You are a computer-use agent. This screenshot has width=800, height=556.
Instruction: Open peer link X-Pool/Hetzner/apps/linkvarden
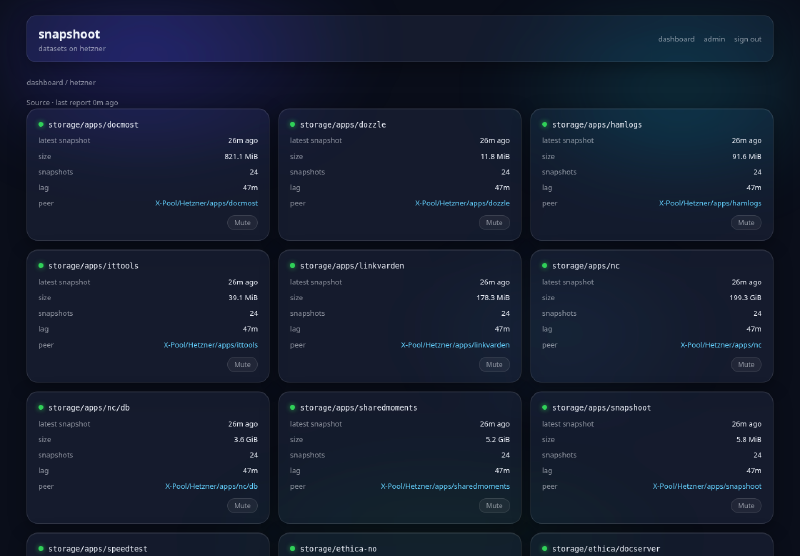click(455, 345)
